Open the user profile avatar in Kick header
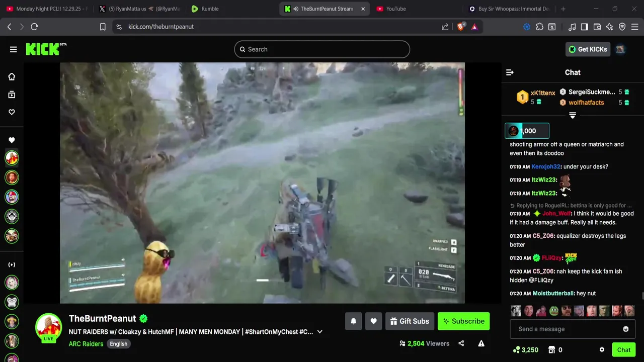 coord(620,49)
